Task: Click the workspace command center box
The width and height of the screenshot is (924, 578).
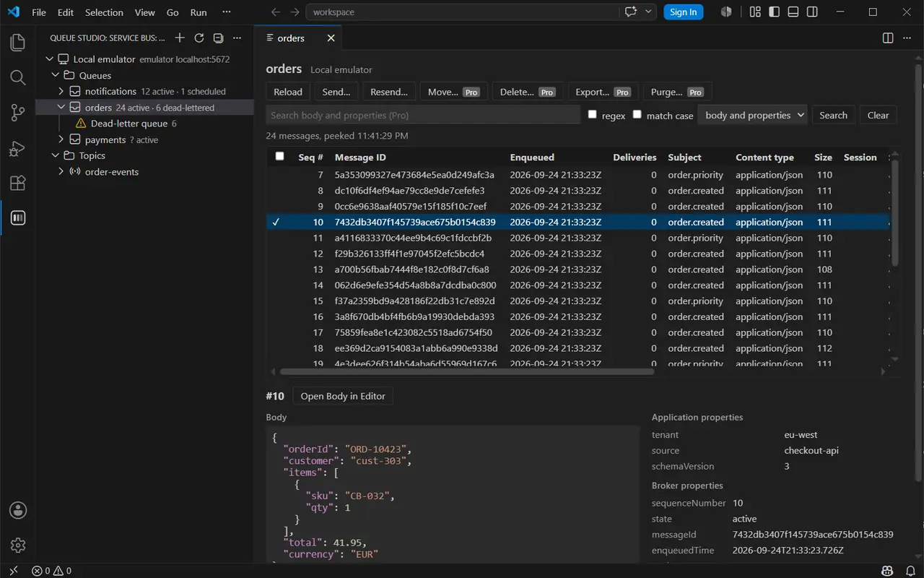Action: [462, 12]
